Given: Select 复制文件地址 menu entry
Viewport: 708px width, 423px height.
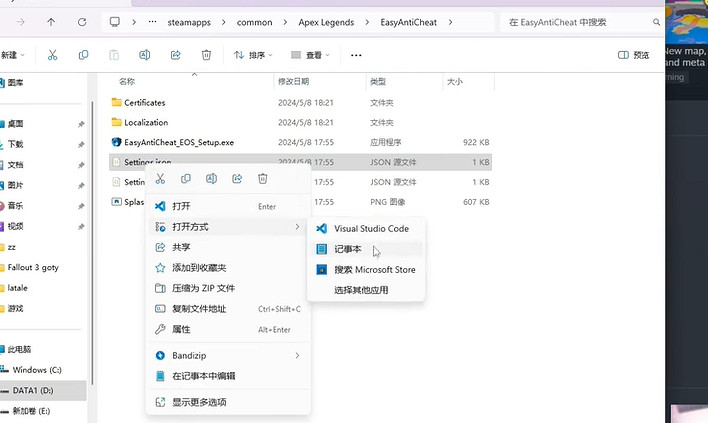Looking at the screenshot, I should tap(228, 309).
